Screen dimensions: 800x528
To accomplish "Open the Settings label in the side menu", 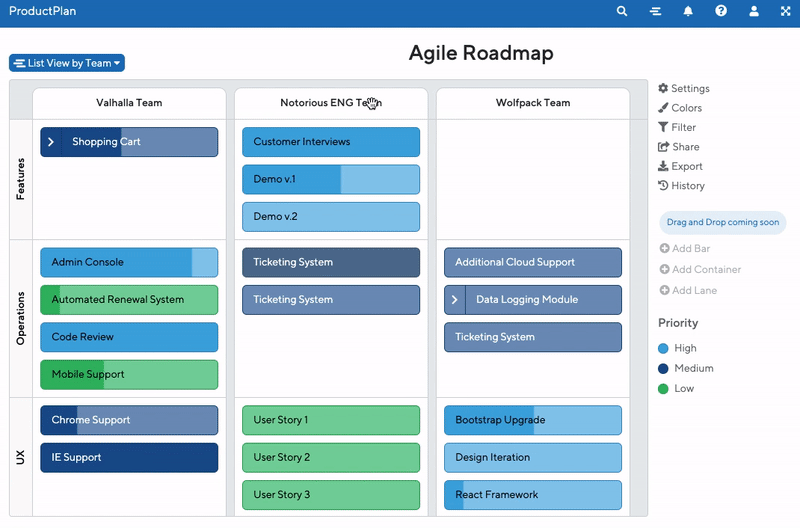I will click(690, 88).
